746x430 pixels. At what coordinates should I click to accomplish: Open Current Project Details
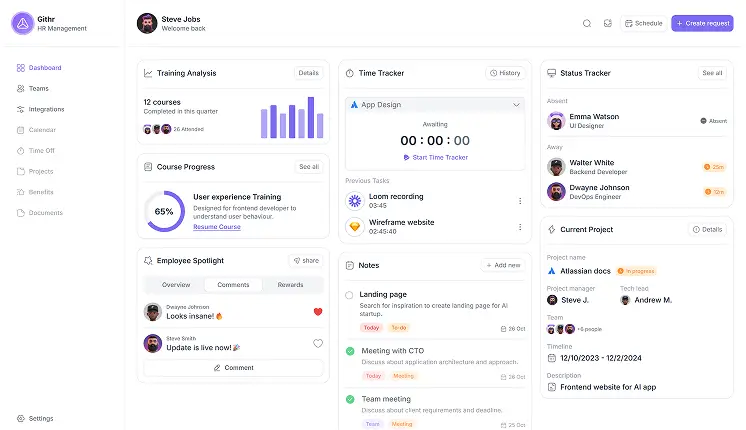pyautogui.click(x=707, y=229)
